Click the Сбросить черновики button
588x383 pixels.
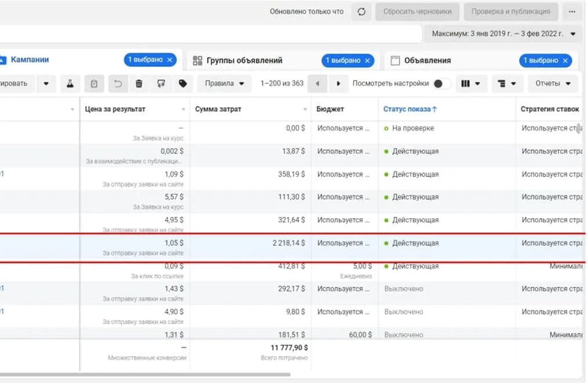tap(417, 12)
